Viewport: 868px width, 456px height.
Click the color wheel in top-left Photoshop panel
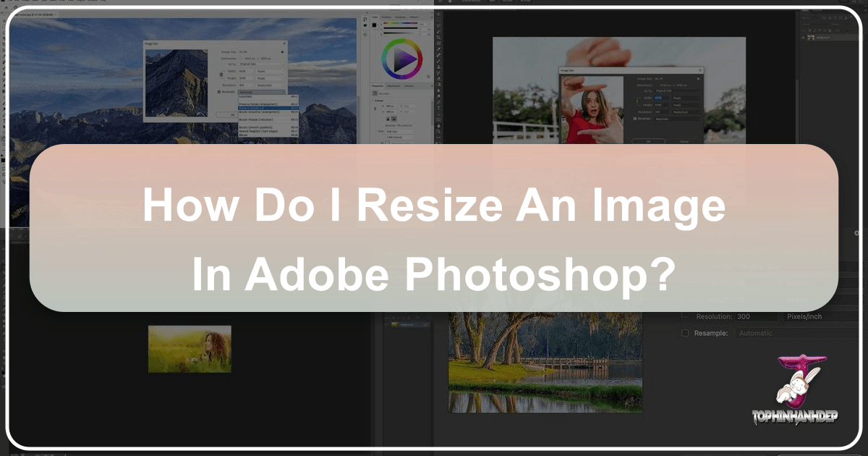point(401,59)
